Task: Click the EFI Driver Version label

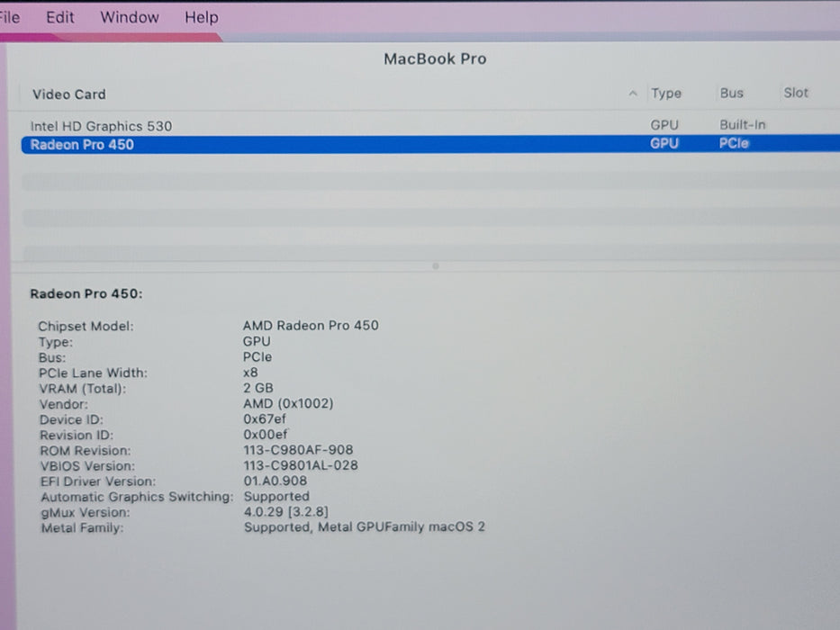Action: [98, 481]
